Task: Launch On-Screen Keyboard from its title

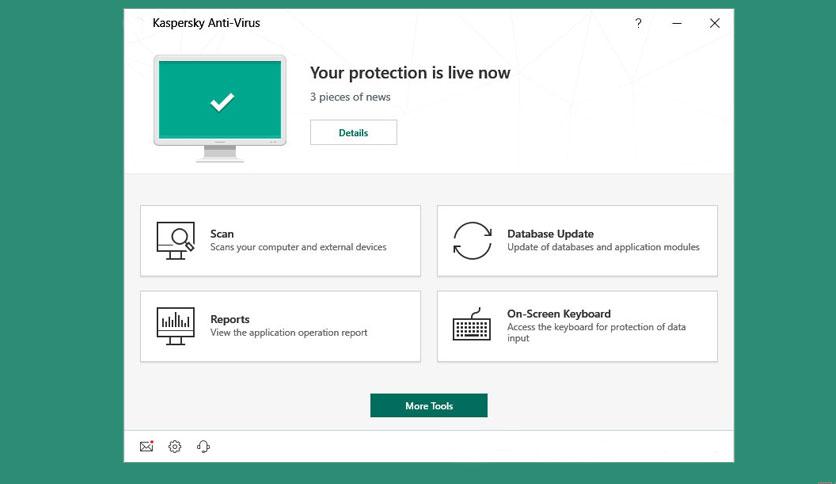Action: coord(558,314)
